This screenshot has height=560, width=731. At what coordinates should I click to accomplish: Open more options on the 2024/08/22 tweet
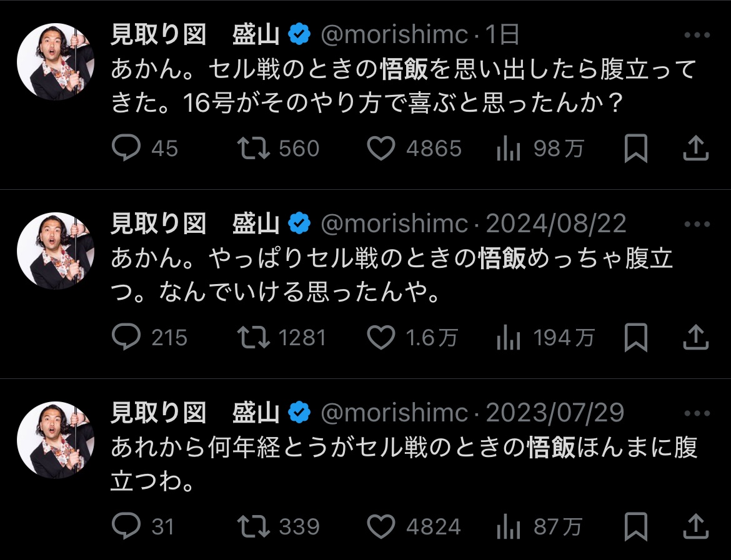point(697,224)
